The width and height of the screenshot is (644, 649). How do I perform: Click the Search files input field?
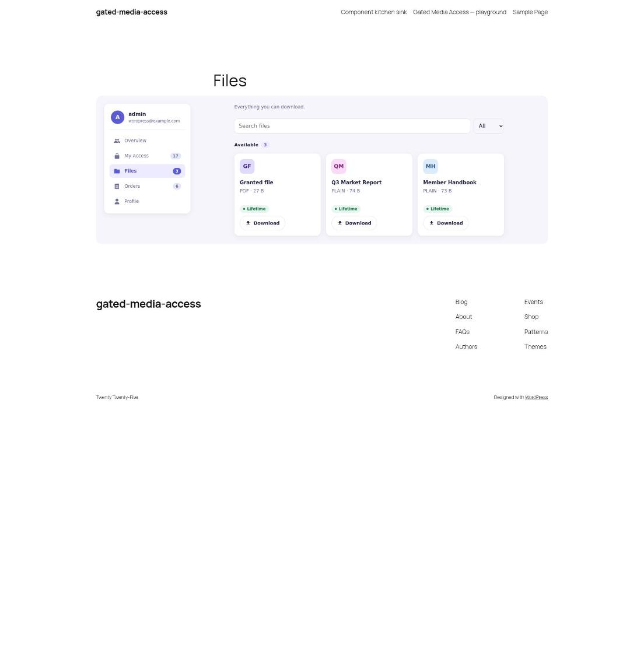(x=352, y=126)
